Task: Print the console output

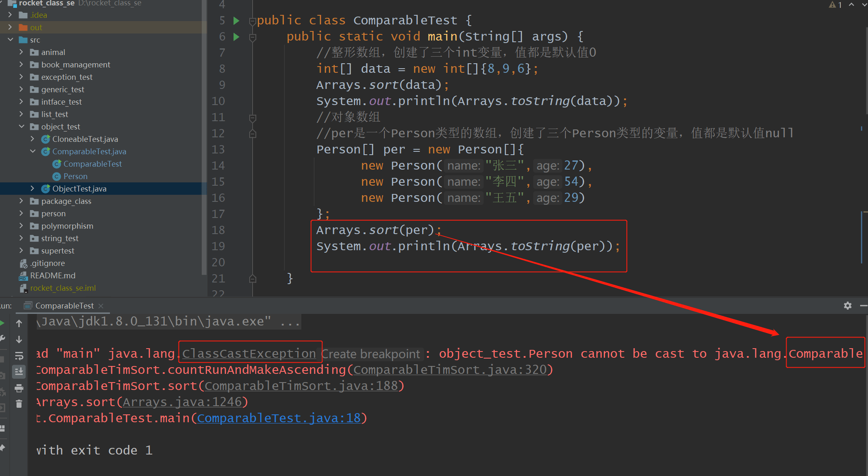Action: click(19, 388)
